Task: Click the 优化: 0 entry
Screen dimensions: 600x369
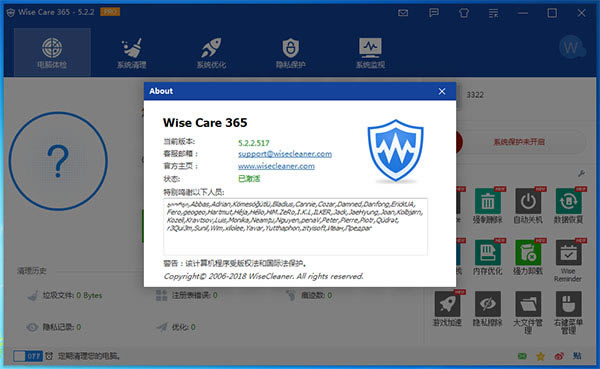Action: (176, 327)
